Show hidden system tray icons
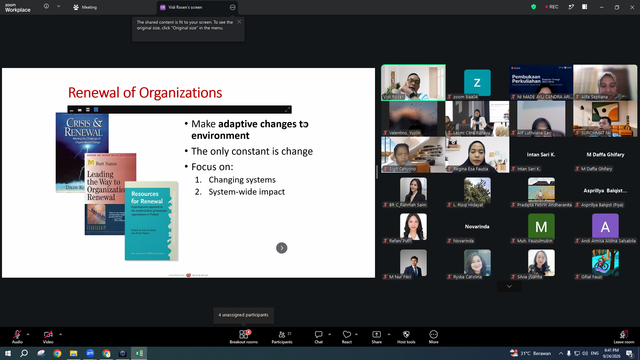Screen dimensions: 640x360 click(560, 353)
